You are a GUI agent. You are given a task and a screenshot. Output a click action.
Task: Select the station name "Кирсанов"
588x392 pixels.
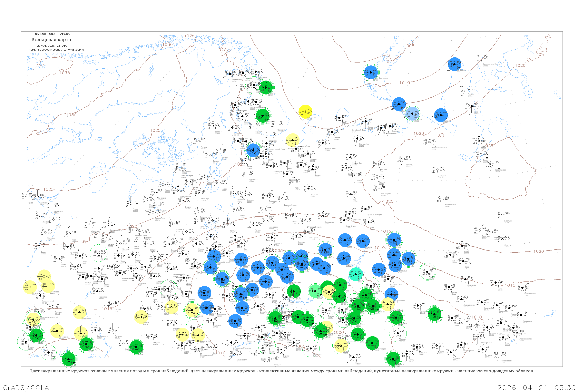tap(217, 326)
